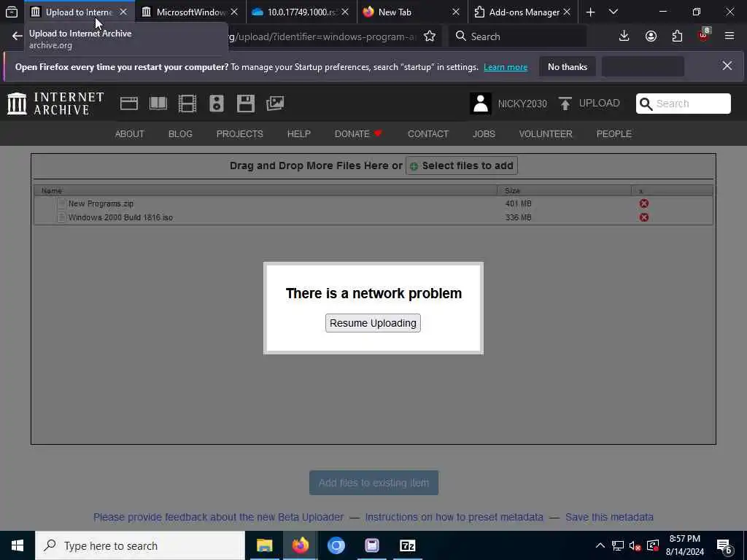Remove New Programs.zip with red X
Screen dimensions: 747x560
644,204
